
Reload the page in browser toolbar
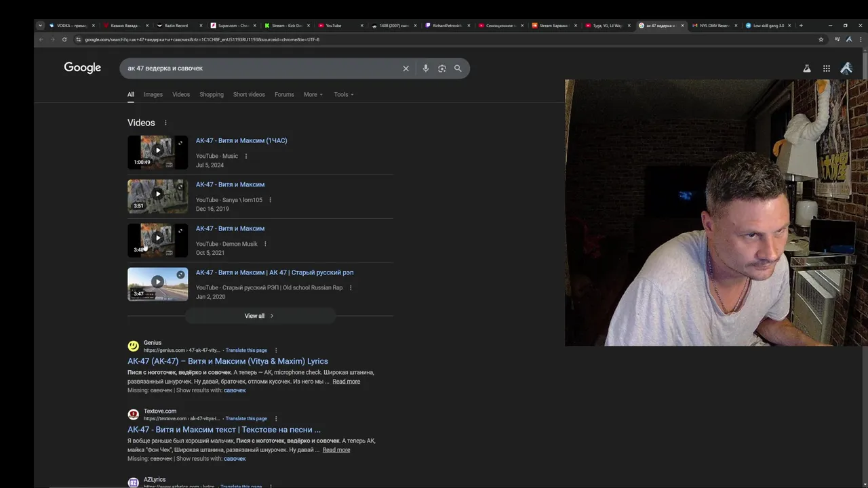tap(64, 39)
